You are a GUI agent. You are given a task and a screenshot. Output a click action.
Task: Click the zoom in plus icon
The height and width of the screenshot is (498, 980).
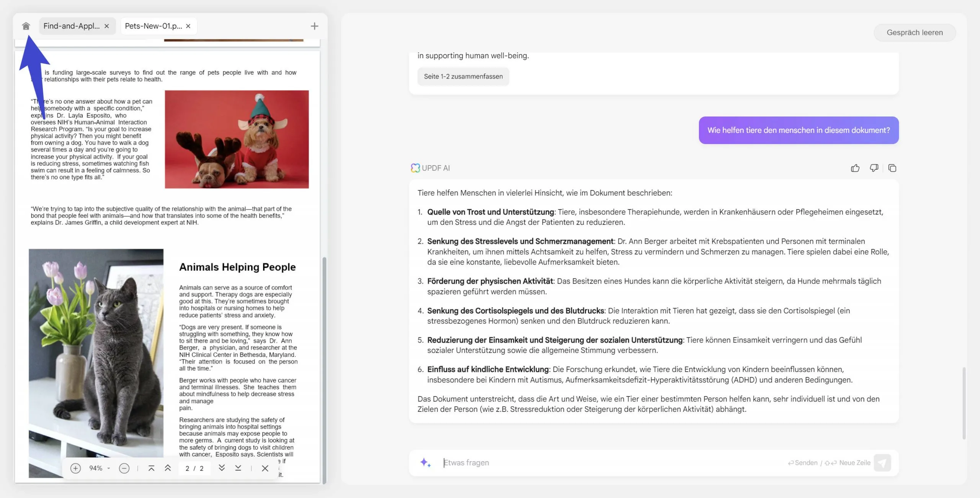point(75,468)
